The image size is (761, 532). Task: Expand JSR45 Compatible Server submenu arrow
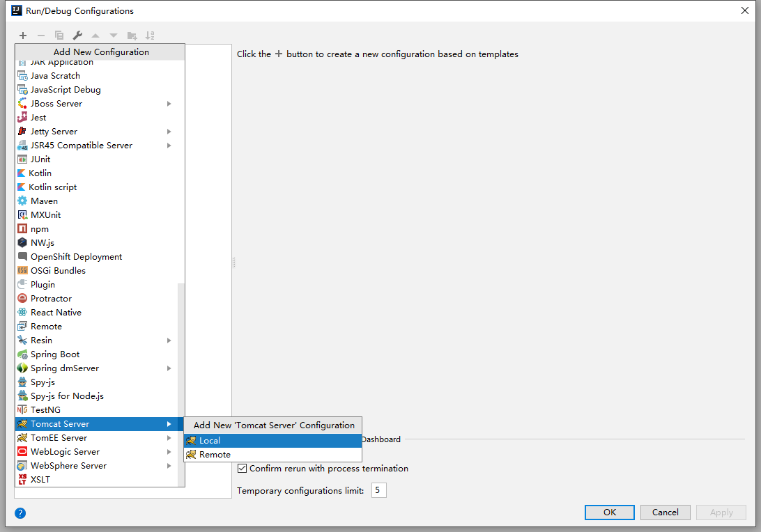(x=169, y=146)
